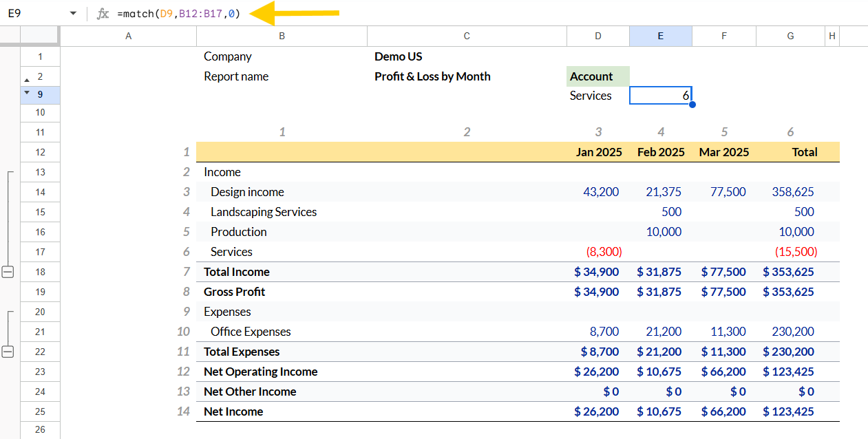Collapse the row group ending at row 22
Viewport: 868px width, 439px height.
point(8,352)
